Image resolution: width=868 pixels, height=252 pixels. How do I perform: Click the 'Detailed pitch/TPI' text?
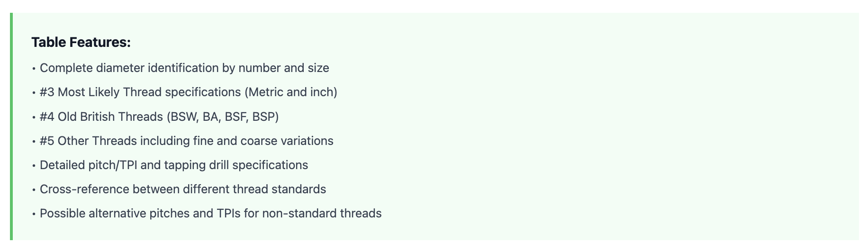pos(89,165)
